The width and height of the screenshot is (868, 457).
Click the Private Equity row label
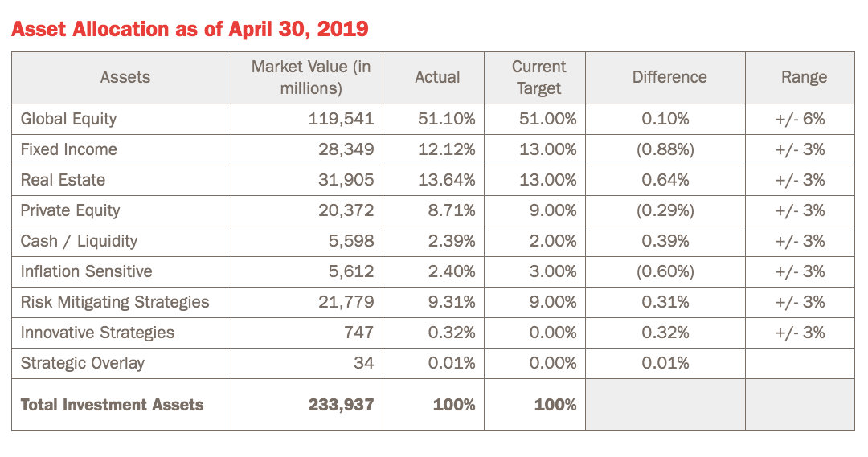[x=70, y=210]
